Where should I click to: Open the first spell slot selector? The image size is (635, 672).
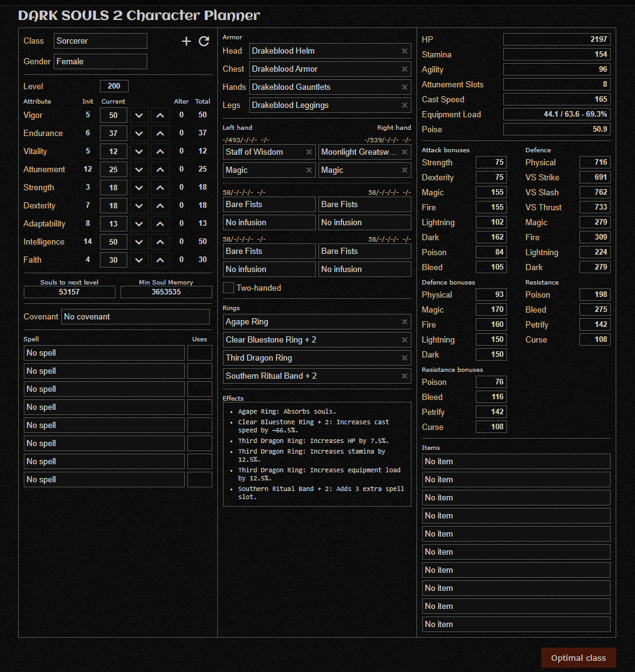[x=104, y=353]
